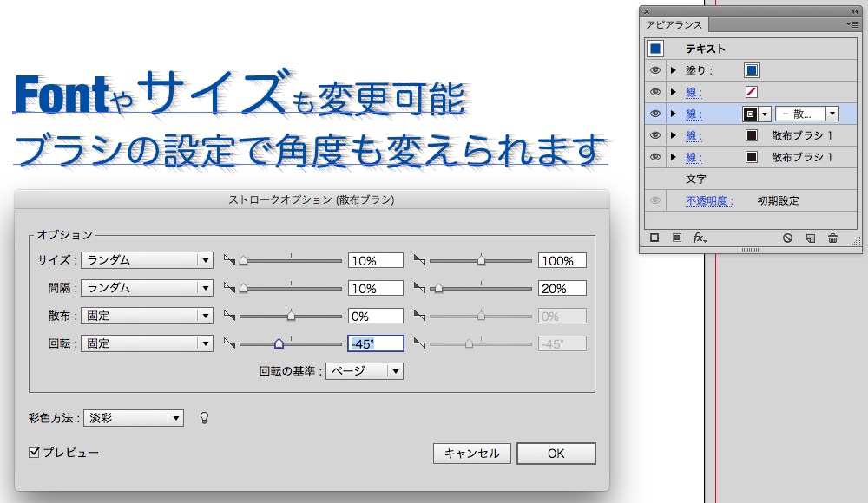Click the clear appearance icon
This screenshot has height=503, width=868.
pos(787,238)
